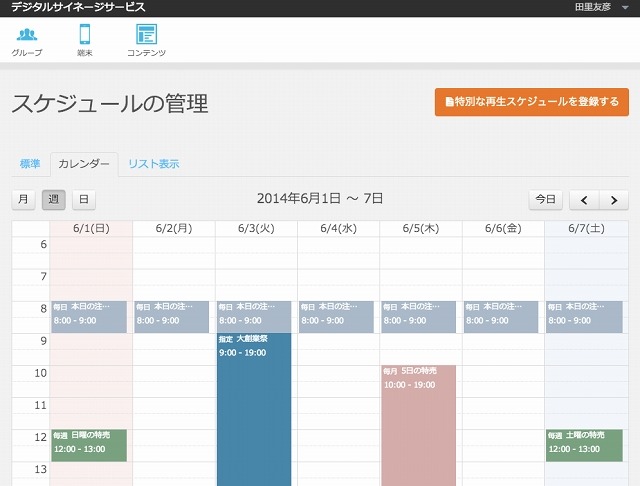The image size is (640, 486).
Task: Go to previous week with left arrow
Action: [x=584, y=200]
